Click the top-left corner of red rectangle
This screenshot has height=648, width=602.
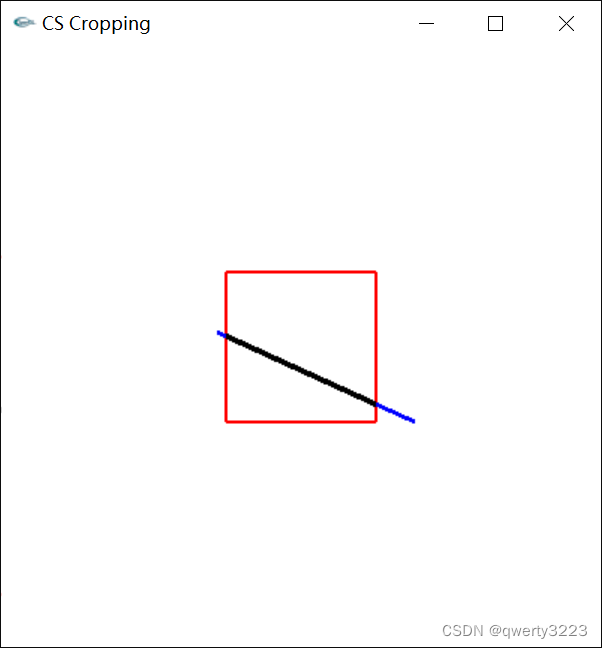[226, 272]
